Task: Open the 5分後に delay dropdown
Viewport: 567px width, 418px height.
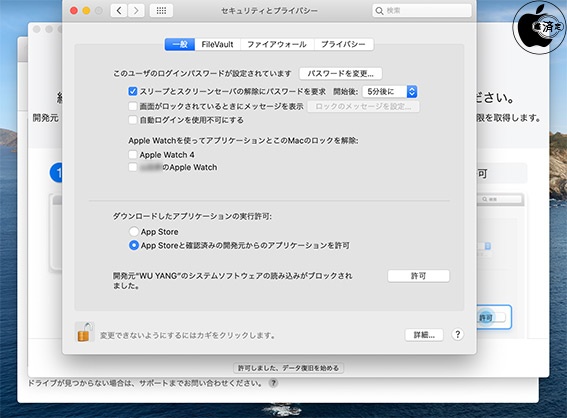Action: (x=390, y=91)
